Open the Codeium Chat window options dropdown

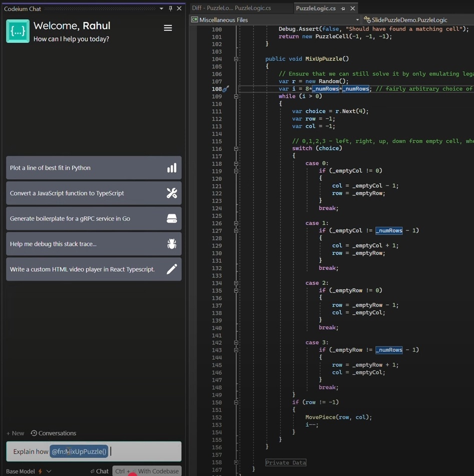click(161, 9)
